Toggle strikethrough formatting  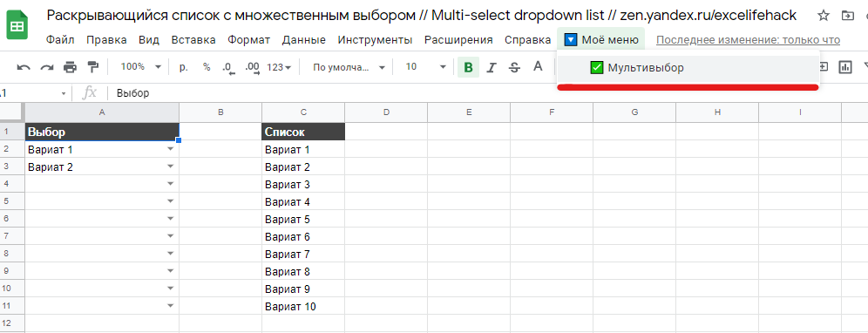point(514,68)
